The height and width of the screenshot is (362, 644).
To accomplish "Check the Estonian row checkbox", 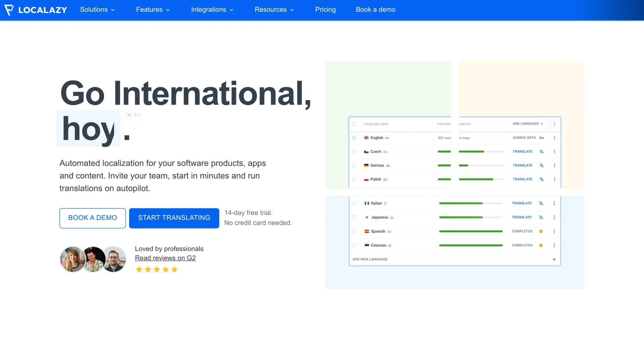I will coord(355,245).
